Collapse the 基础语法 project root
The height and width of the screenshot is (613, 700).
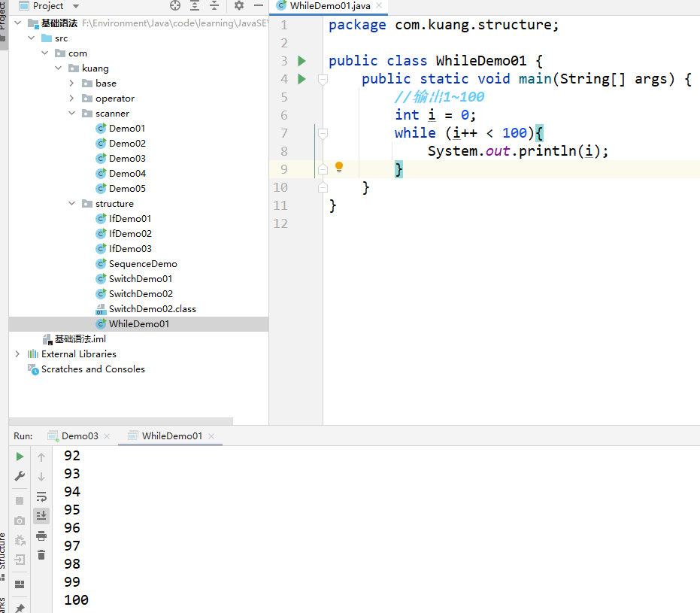[18, 23]
